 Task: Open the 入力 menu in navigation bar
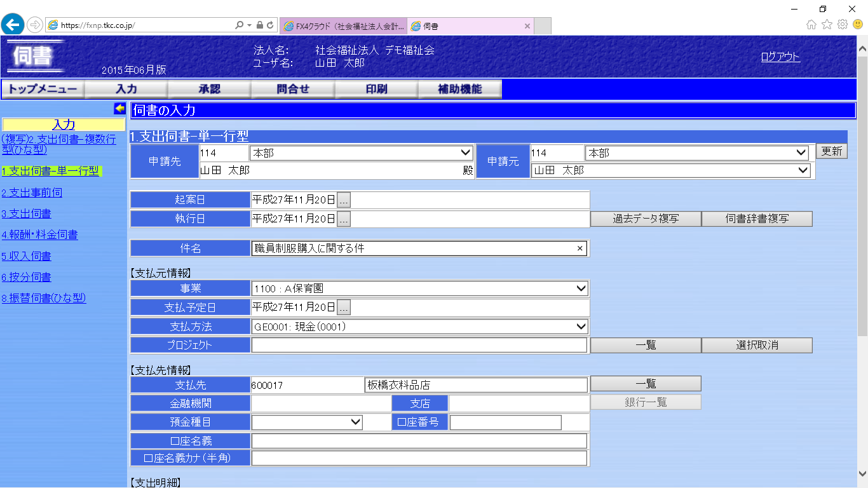pyautogui.click(x=126, y=90)
